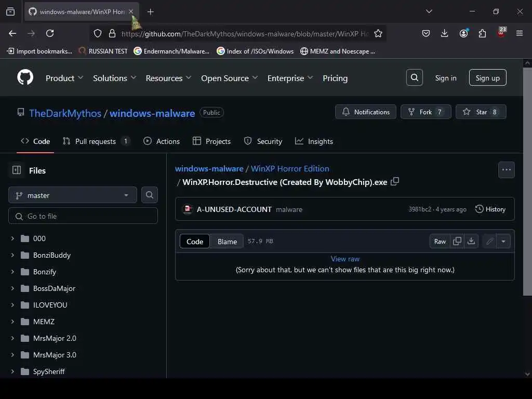Viewport: 532px width, 399px height.
Task: Click the three-dots more file actions button
Action: pos(506,170)
